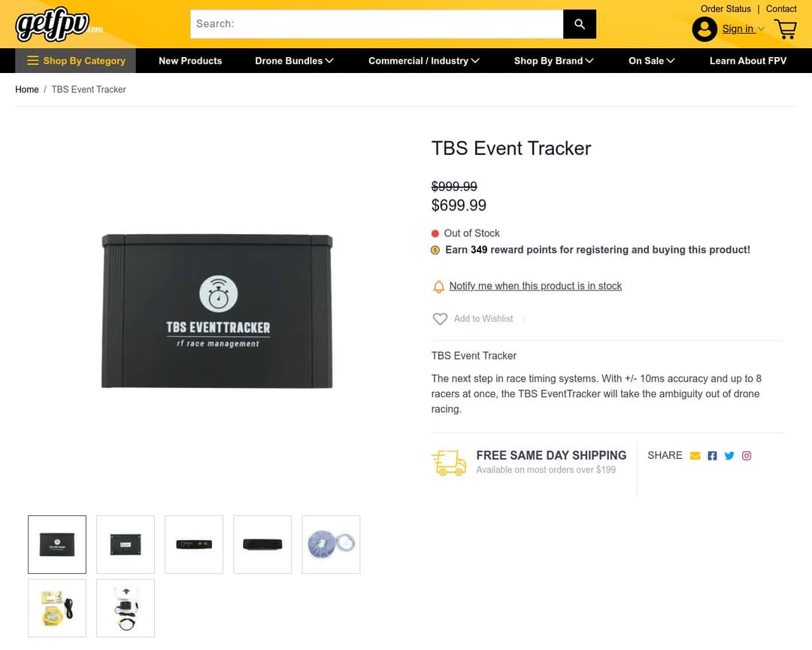Screen dimensions: 812x650
Task: Click the user account avatar icon
Action: pos(704,29)
